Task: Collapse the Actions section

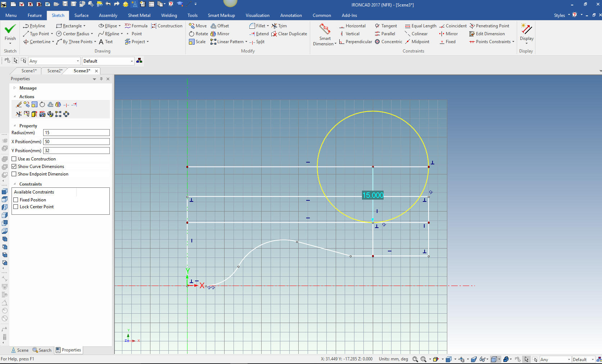Action: (x=15, y=97)
